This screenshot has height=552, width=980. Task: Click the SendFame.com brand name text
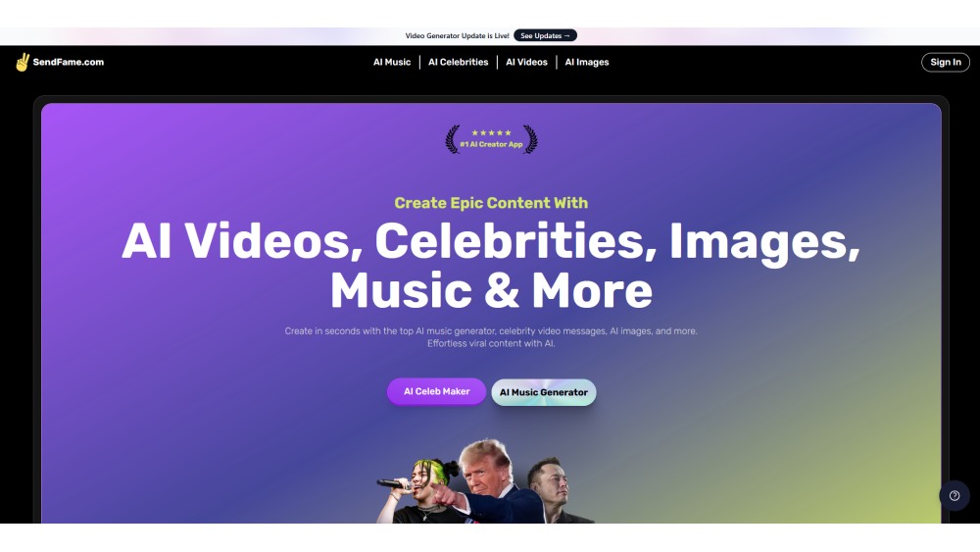coord(69,62)
